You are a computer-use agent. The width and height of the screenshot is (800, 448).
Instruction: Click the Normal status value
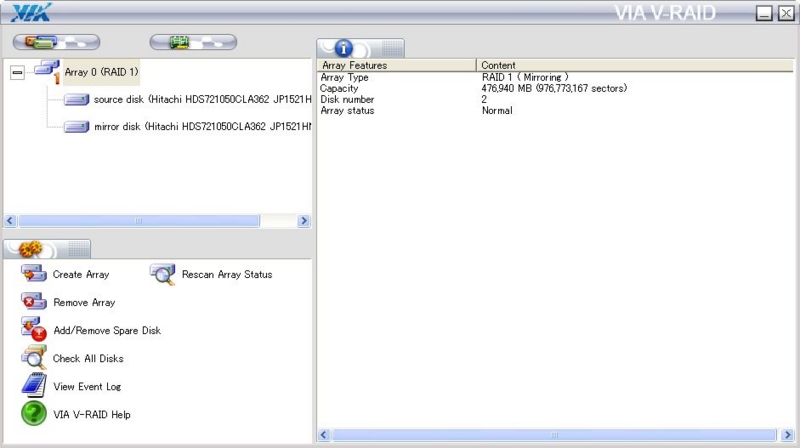point(497,111)
